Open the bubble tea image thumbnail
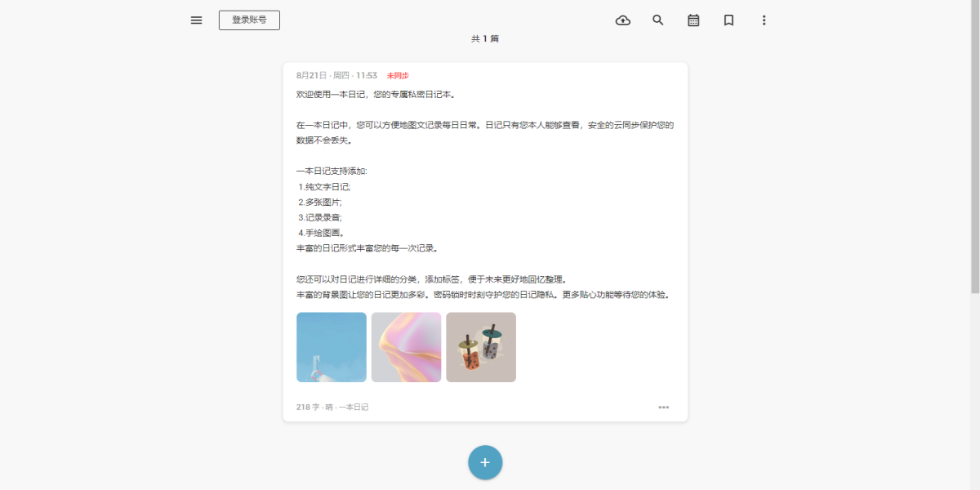This screenshot has height=490, width=980. (481, 347)
